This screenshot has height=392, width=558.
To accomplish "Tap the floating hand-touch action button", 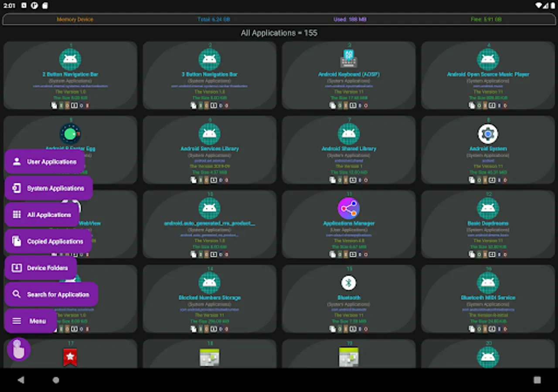I will pos(19,349).
